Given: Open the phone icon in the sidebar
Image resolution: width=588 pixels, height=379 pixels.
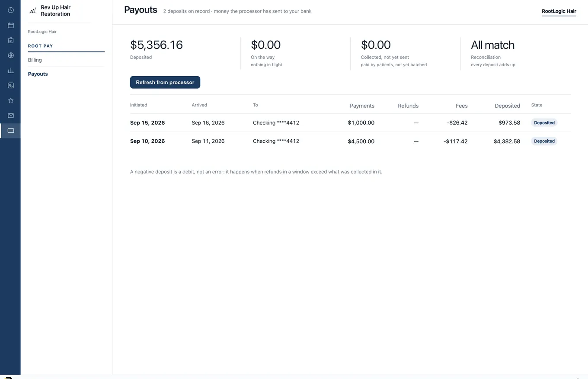Looking at the screenshot, I should pyautogui.click(x=10, y=86).
